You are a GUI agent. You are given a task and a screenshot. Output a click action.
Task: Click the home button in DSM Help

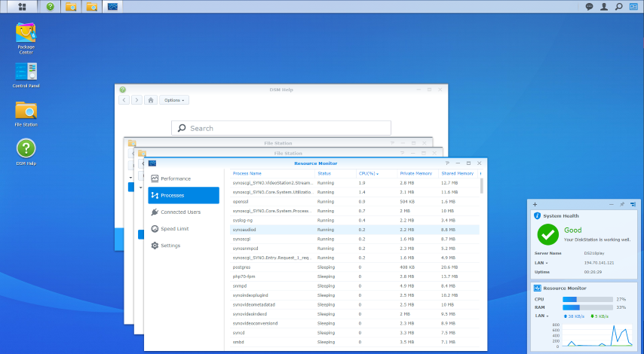click(151, 100)
